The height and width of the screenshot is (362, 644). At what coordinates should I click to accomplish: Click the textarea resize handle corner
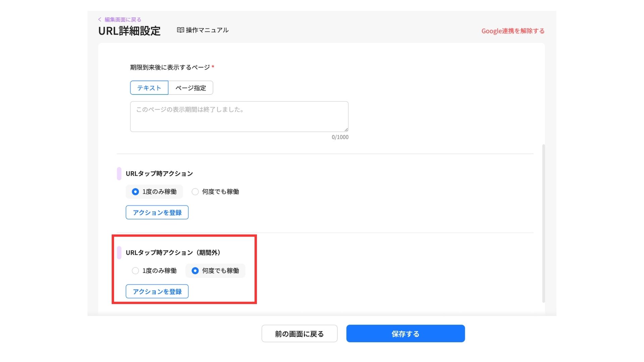[346, 129]
